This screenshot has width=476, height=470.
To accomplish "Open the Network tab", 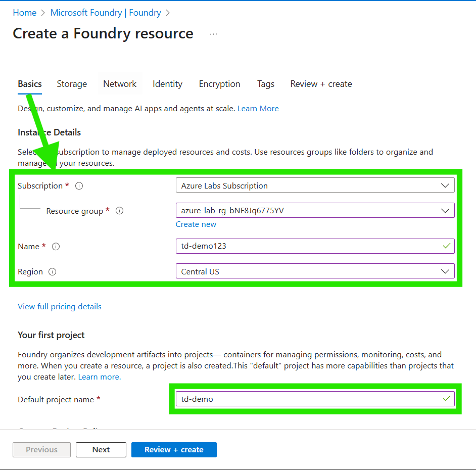I will 120,84.
